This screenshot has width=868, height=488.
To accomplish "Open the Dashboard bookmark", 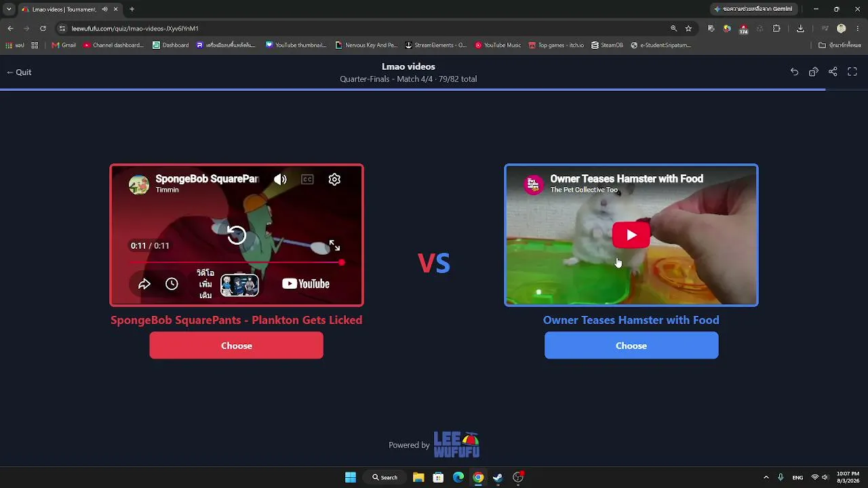I will tap(170, 45).
